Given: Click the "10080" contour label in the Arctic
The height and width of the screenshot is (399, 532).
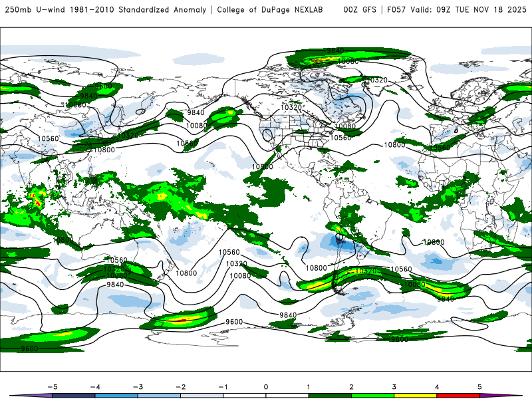Looking at the screenshot, I should click(x=348, y=61).
